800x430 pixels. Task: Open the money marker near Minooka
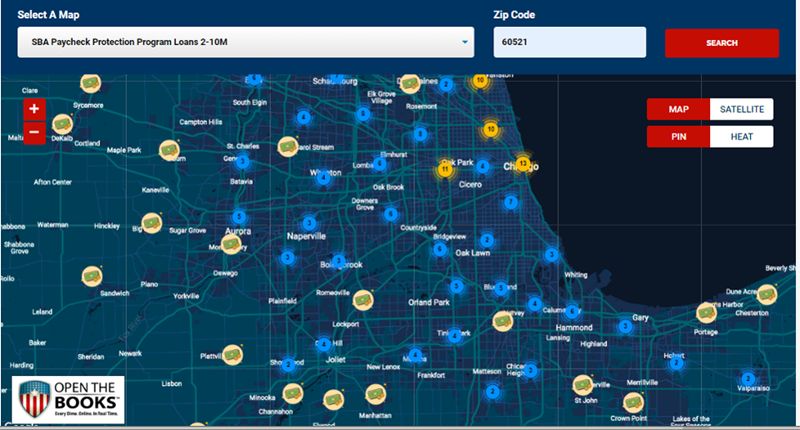pyautogui.click(x=293, y=394)
